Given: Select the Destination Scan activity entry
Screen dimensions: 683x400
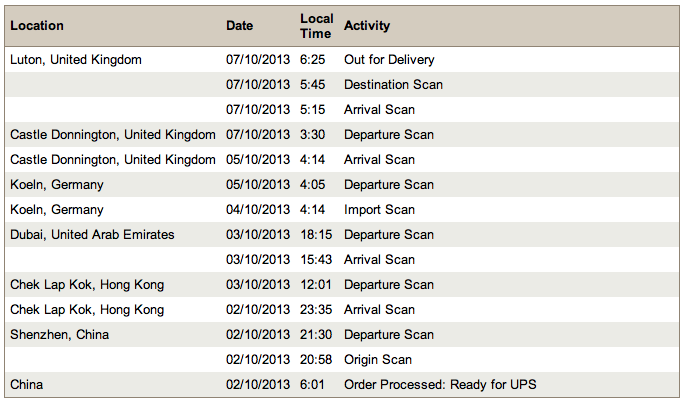Looking at the screenshot, I should tap(393, 85).
